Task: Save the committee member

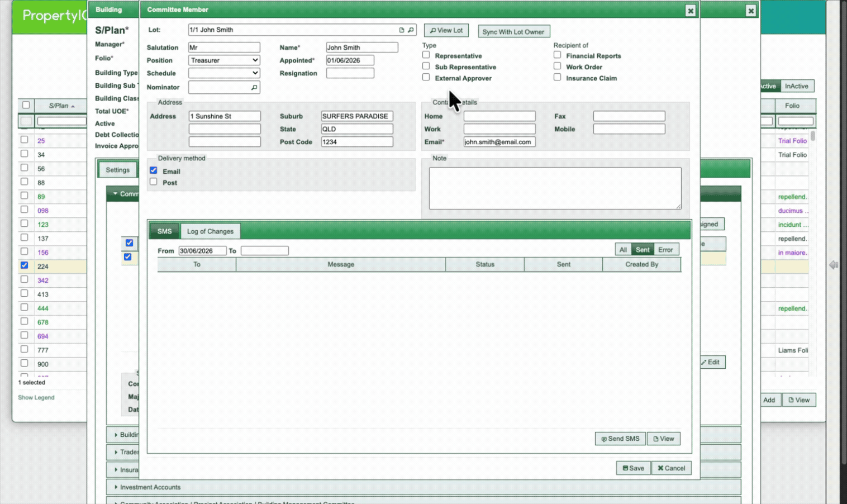Action: 634,468
